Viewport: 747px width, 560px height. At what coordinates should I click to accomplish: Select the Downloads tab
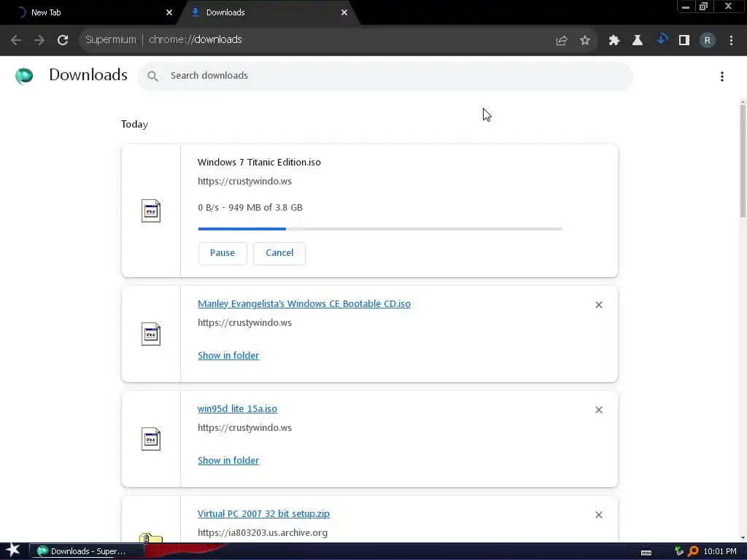[x=267, y=13]
